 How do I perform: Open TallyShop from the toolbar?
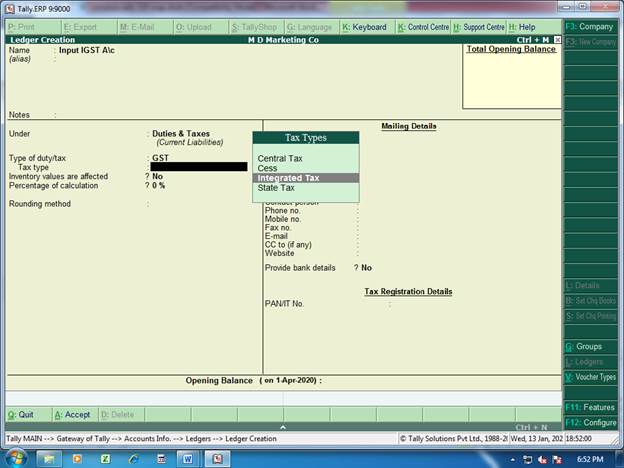coord(257,27)
